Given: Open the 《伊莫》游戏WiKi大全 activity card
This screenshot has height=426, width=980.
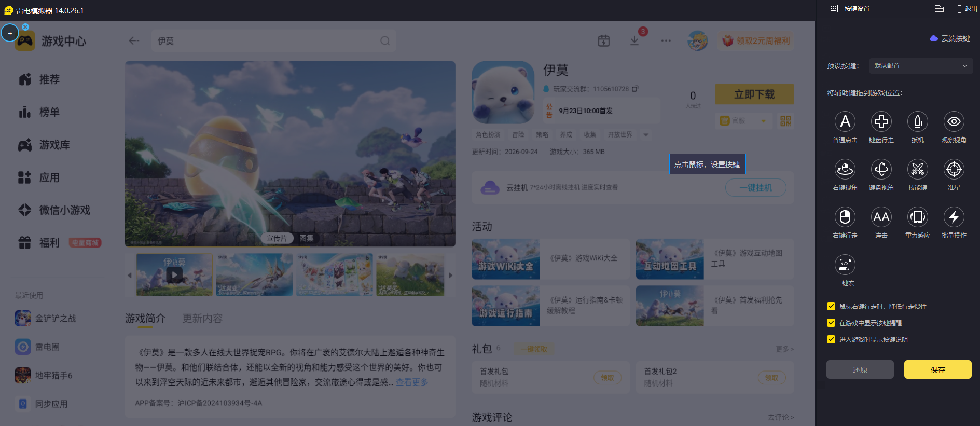Looking at the screenshot, I should pyautogui.click(x=550, y=259).
